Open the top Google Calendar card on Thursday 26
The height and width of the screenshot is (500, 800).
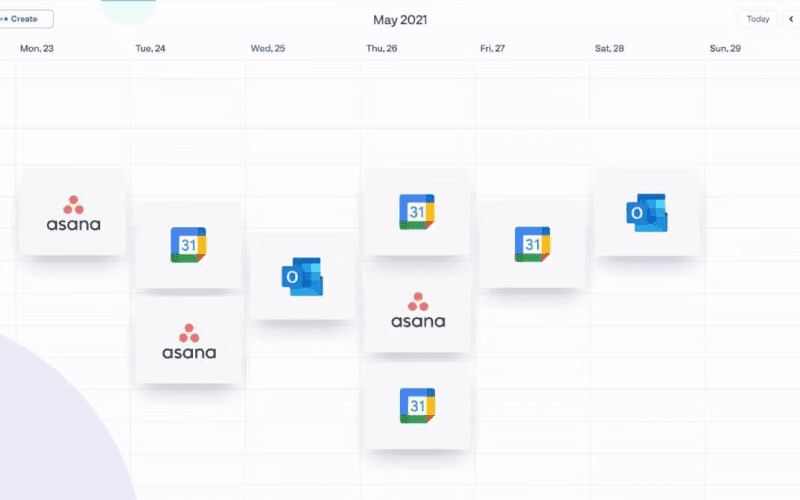[417, 212]
